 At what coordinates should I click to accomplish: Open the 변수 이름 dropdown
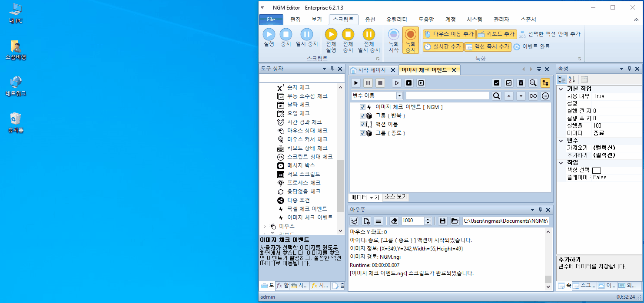pyautogui.click(x=399, y=96)
